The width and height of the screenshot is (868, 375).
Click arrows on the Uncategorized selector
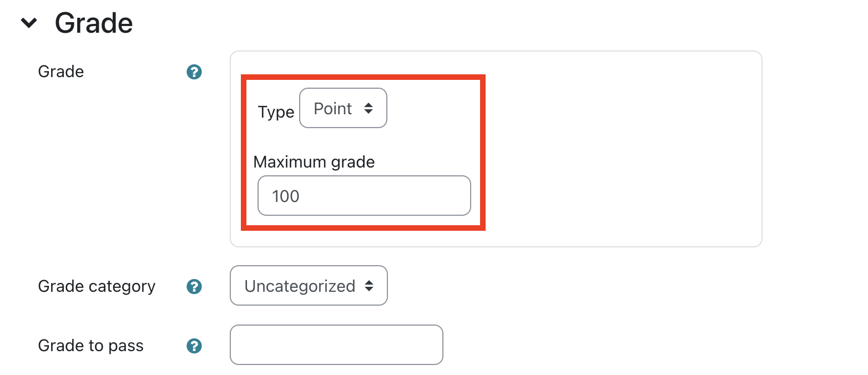pyautogui.click(x=369, y=286)
